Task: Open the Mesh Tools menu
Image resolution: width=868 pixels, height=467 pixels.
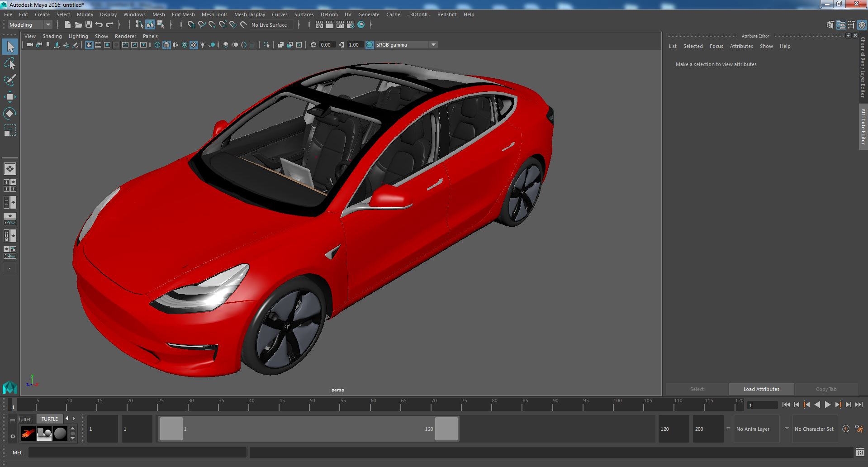Action: [x=214, y=14]
